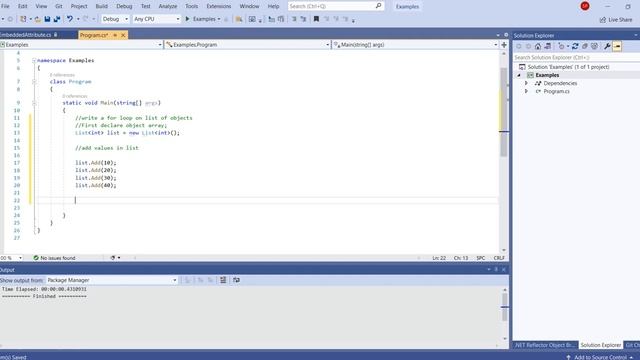This screenshot has width=640, height=360.
Task: Click the list.Add(40); code line
Action: coord(96,185)
